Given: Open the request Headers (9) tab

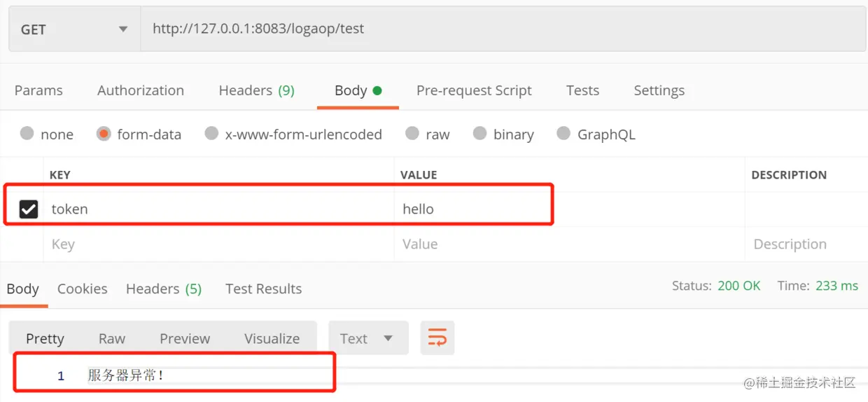Looking at the screenshot, I should (257, 90).
